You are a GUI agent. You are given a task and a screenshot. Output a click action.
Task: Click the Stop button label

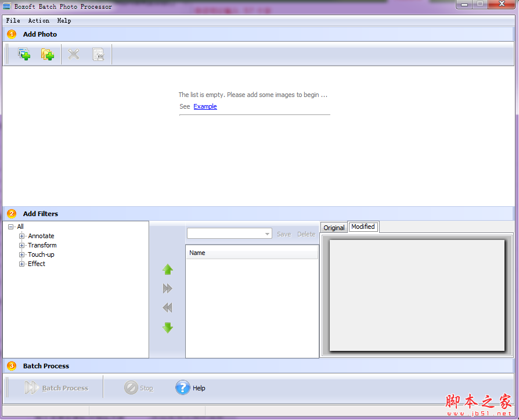[x=146, y=388]
